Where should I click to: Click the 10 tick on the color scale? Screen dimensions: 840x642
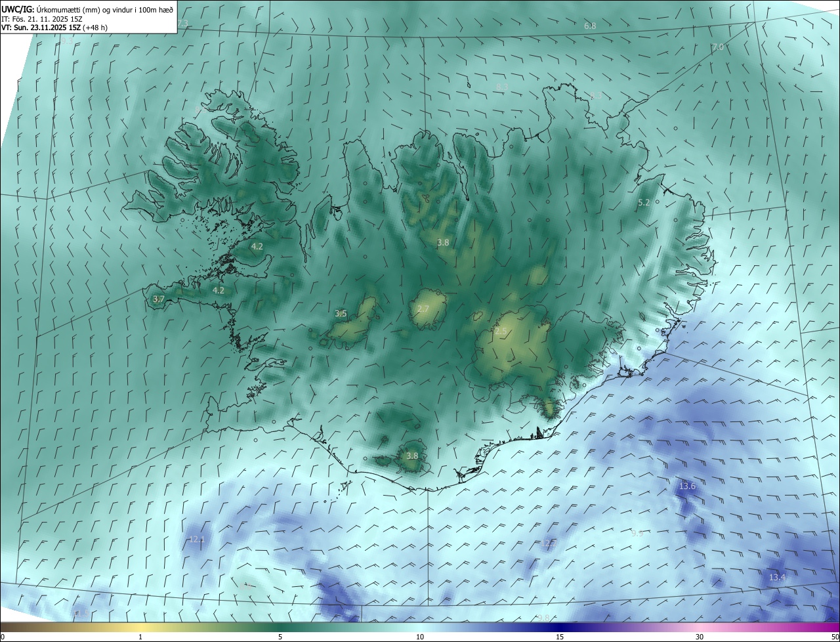[x=420, y=637]
